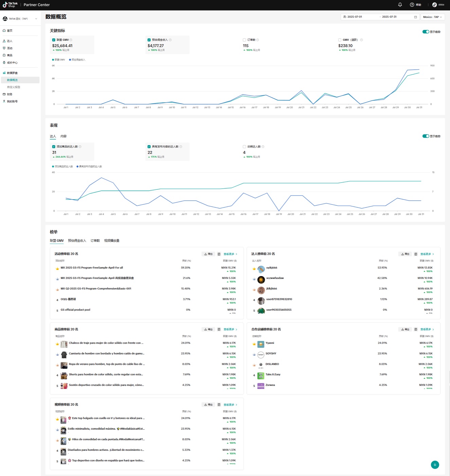Screen dimensions: 450x476
Task: Open the notifications bell
Action: point(400,5)
